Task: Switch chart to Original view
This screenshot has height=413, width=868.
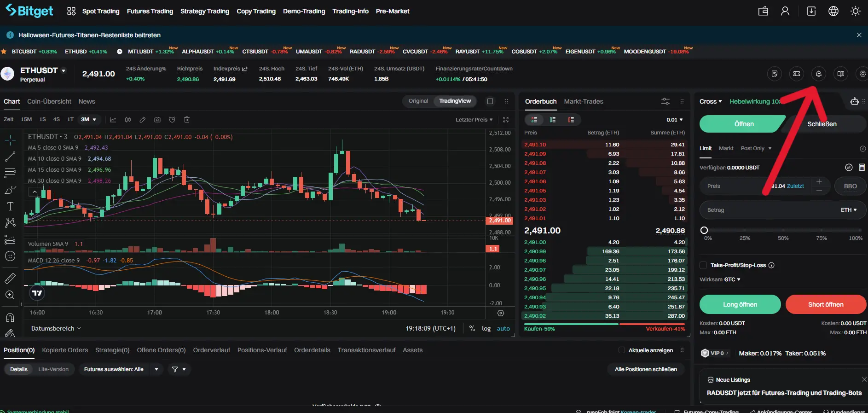Action: click(x=418, y=101)
